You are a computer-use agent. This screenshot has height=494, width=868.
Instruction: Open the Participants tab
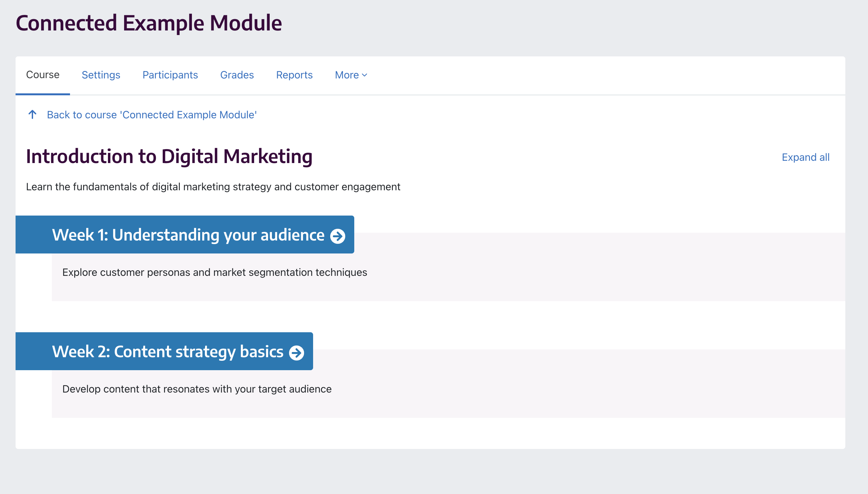[x=170, y=75]
